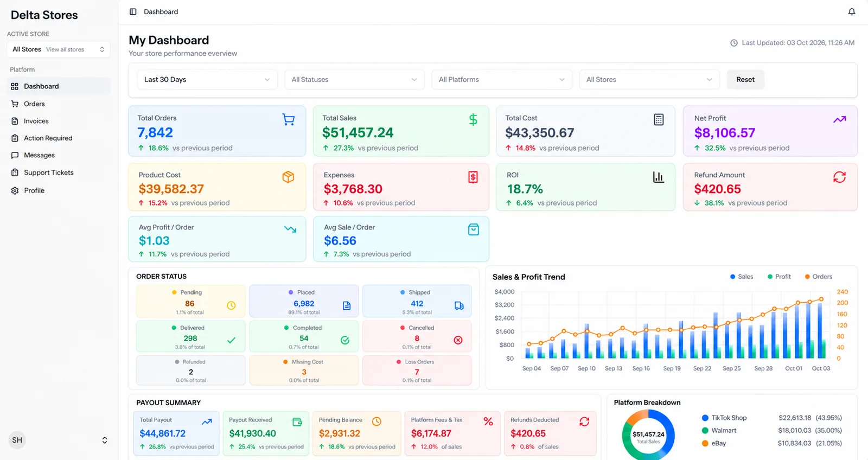Click the truck icon in Shipped tile
This screenshot has height=460, width=868.
pyautogui.click(x=459, y=305)
